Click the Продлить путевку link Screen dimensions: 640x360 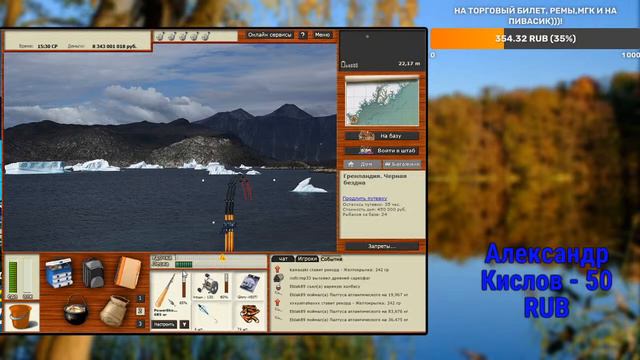[365, 199]
